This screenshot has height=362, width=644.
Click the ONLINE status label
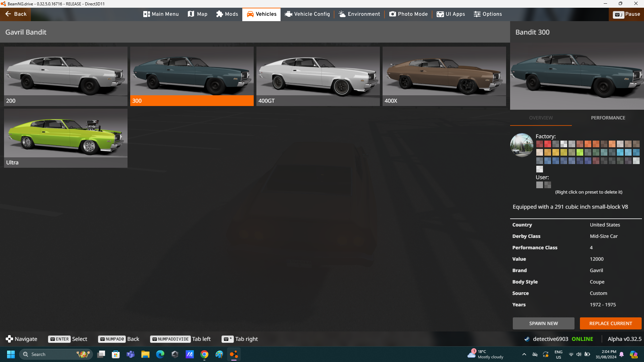(x=582, y=339)
